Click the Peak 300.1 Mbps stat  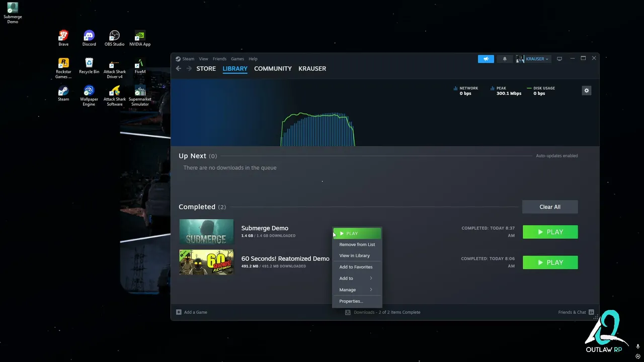tap(506, 90)
